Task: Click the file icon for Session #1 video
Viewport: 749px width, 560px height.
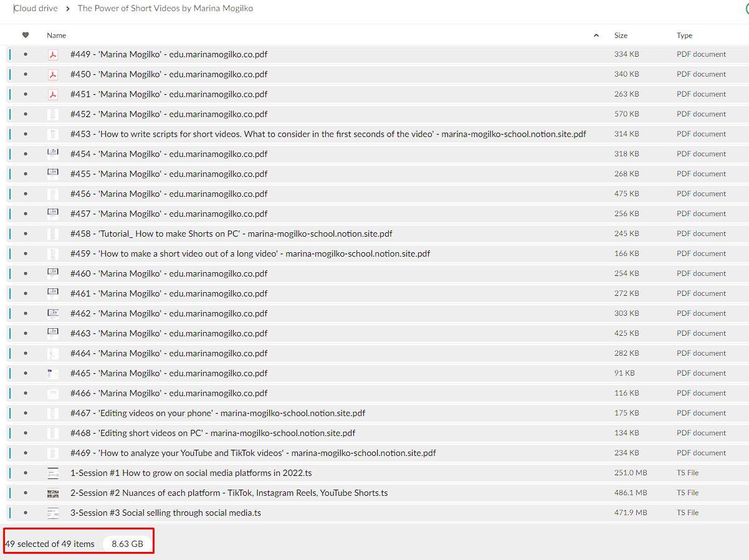Action: coord(53,473)
